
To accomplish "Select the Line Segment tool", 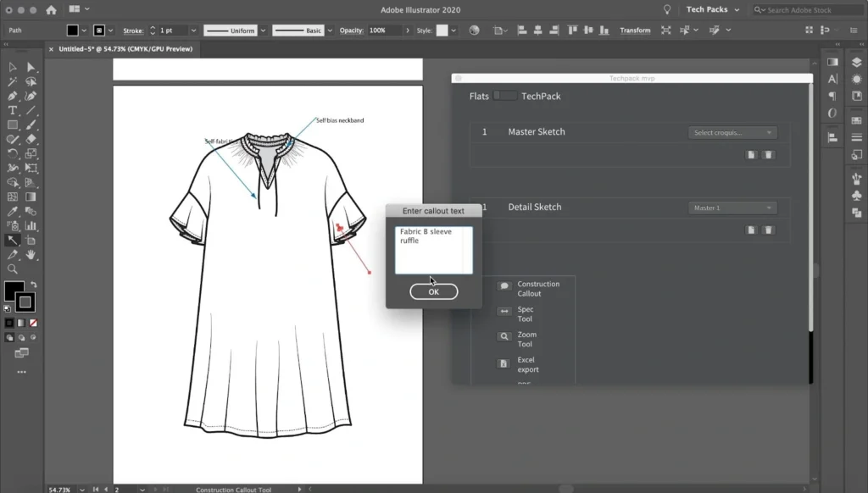I will pyautogui.click(x=31, y=111).
